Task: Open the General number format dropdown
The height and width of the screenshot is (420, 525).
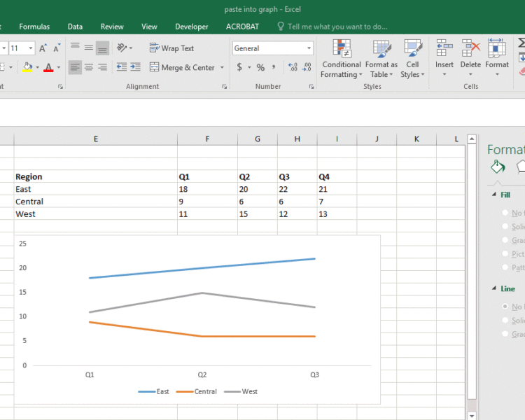Action: coord(309,48)
